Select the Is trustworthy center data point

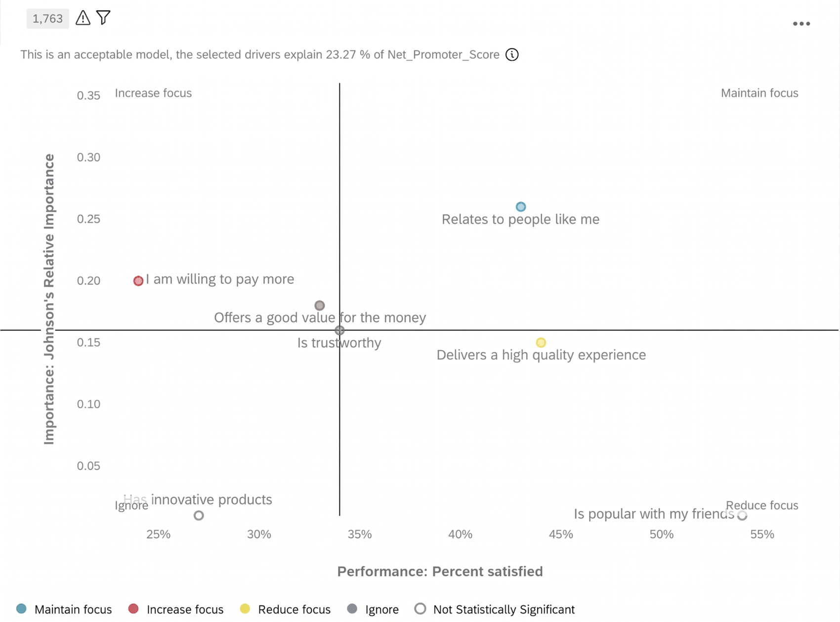[339, 330]
